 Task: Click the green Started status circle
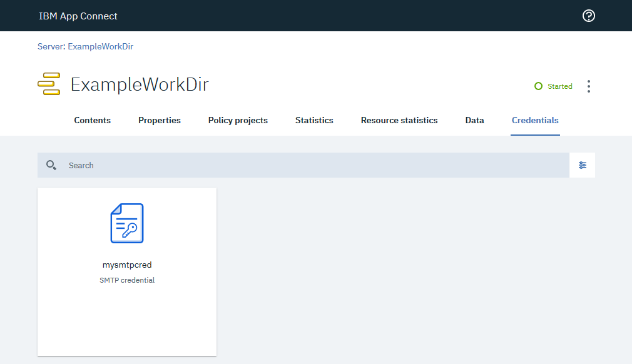click(x=538, y=86)
